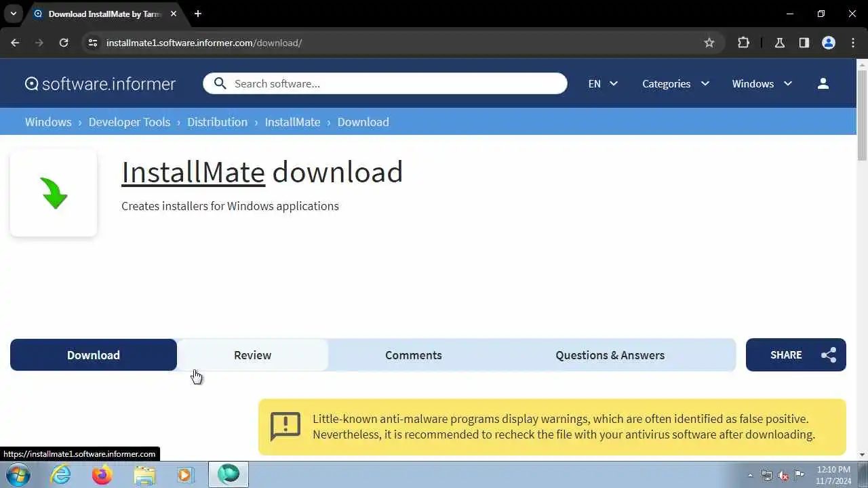Click the warning message bubble icon
Screen dimensions: 868x488
pyautogui.click(x=285, y=426)
